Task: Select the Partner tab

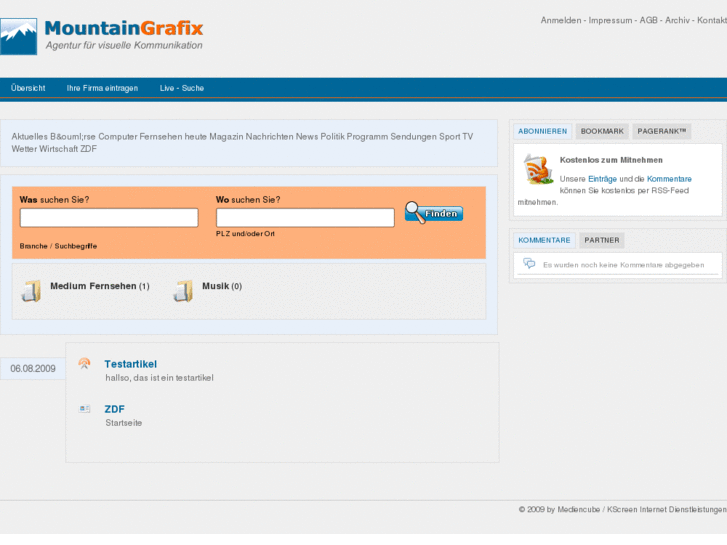Action: click(x=601, y=240)
